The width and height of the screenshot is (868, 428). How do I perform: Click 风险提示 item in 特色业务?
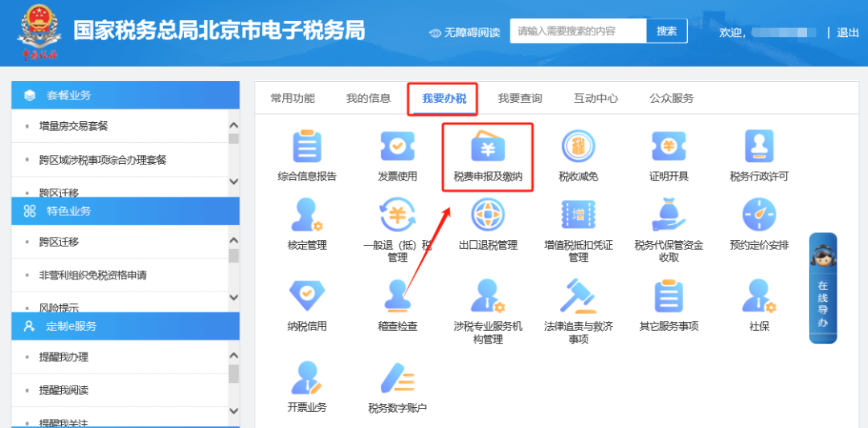pos(59,307)
